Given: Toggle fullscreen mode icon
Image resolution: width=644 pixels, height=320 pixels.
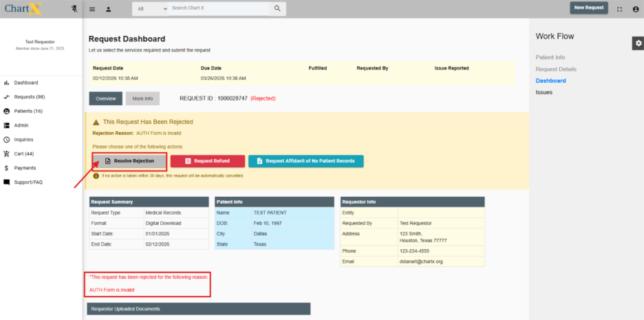Looking at the screenshot, I should 619,9.
